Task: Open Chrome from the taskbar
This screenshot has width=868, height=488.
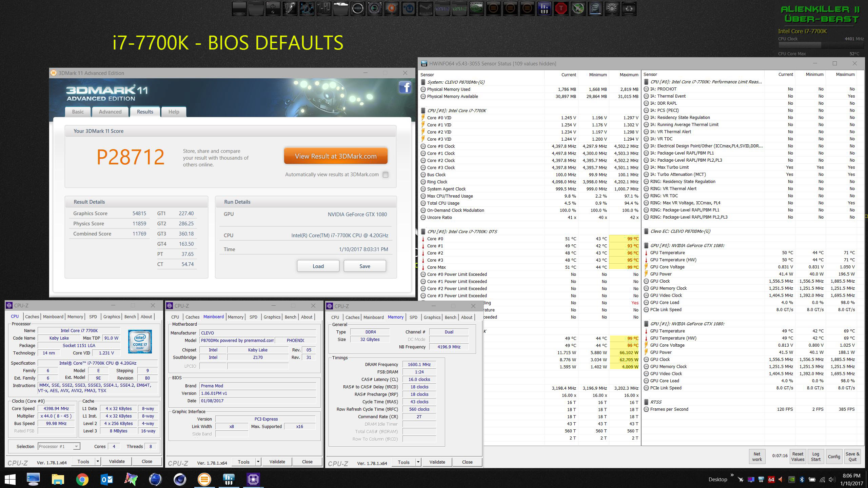Action: pyautogui.click(x=82, y=479)
